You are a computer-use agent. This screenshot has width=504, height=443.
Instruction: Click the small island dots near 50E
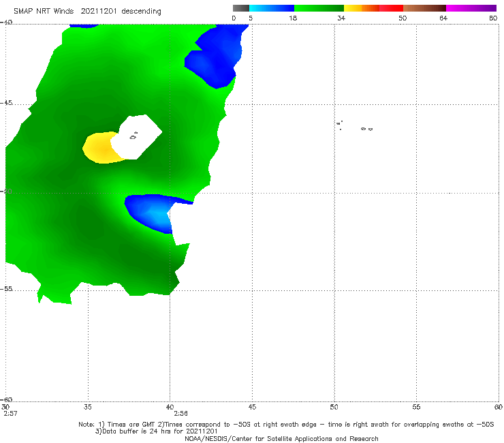(x=340, y=125)
